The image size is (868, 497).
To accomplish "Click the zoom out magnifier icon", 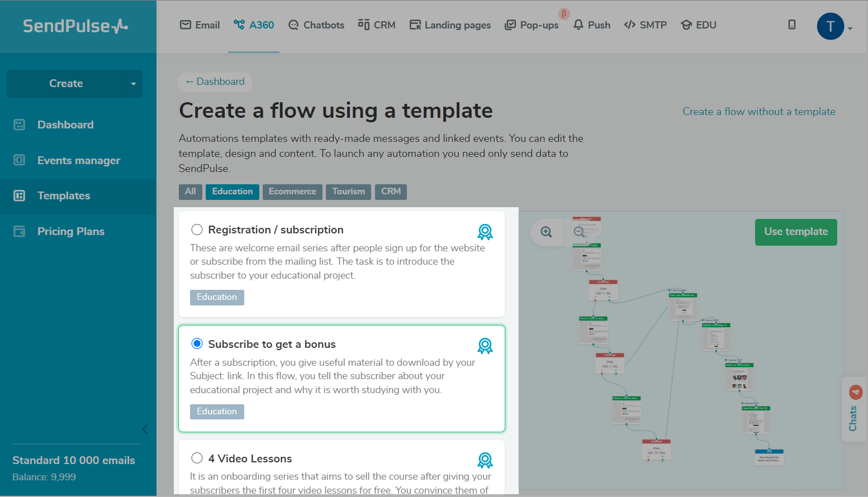I will click(x=580, y=232).
